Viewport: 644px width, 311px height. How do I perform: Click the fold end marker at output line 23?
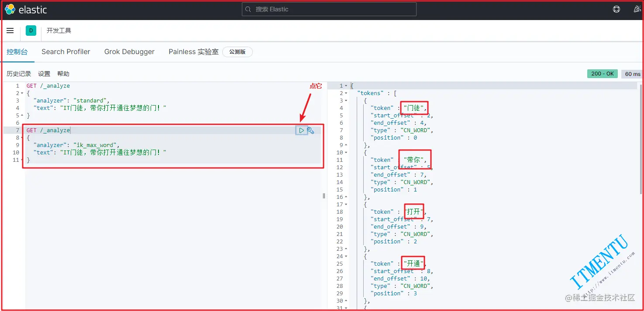pos(346,249)
